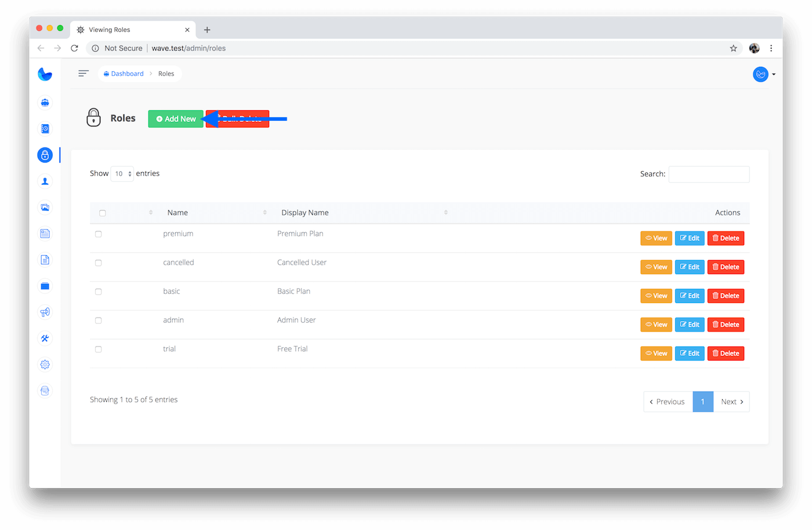Screen dimensions: 812x530
Task: Click into the Search input field
Action: click(709, 174)
